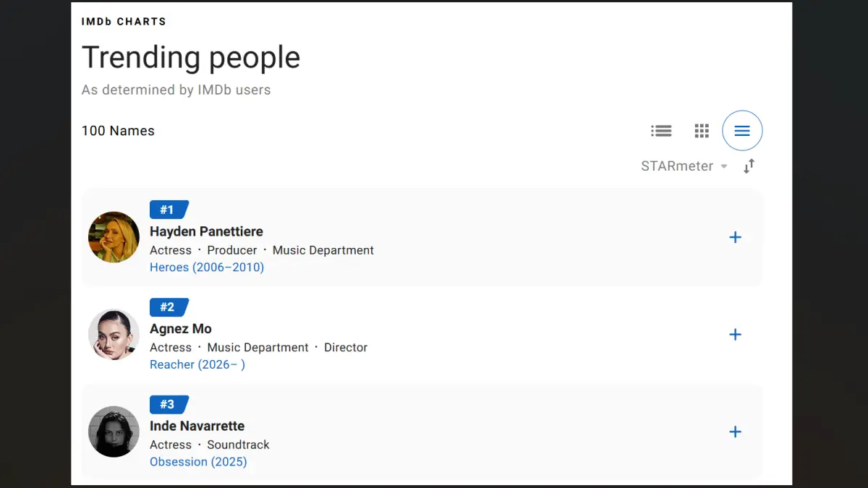The width and height of the screenshot is (868, 488).
Task: Click the #1 rank badge
Action: (x=169, y=210)
